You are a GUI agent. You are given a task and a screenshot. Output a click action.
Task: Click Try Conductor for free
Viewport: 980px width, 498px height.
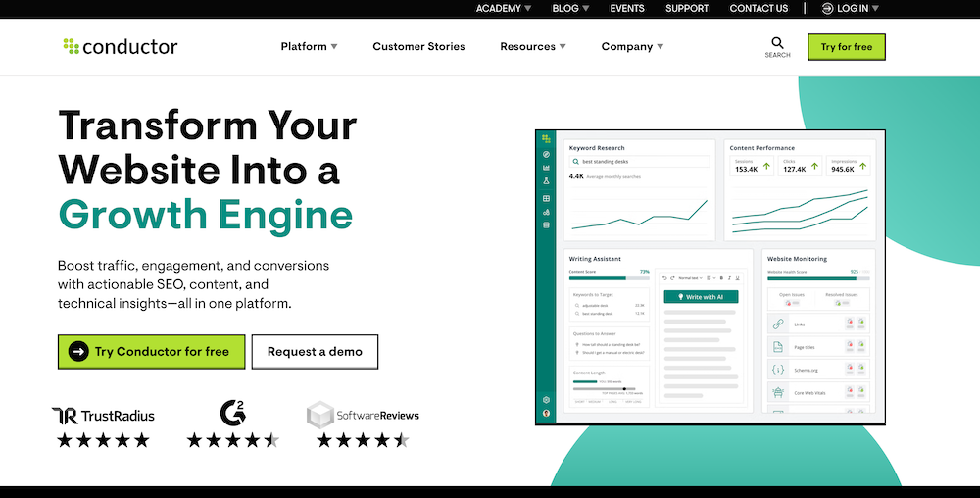coord(151,352)
